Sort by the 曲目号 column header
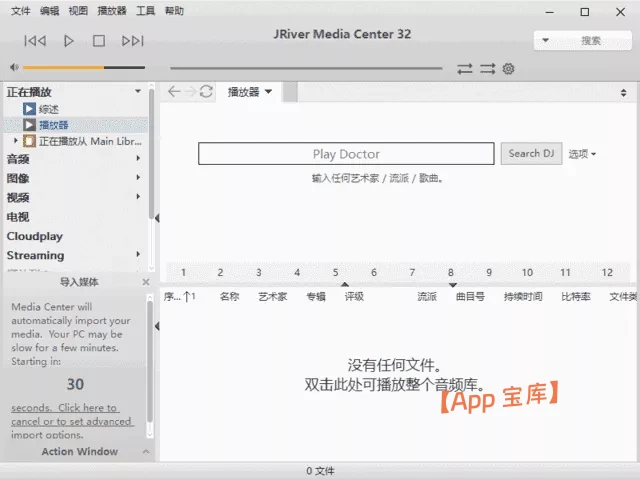The height and width of the screenshot is (480, 640). pyautogui.click(x=470, y=297)
